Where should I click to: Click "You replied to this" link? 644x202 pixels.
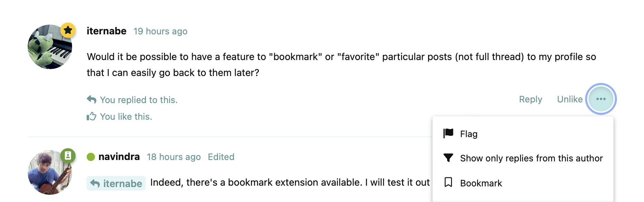click(x=138, y=100)
